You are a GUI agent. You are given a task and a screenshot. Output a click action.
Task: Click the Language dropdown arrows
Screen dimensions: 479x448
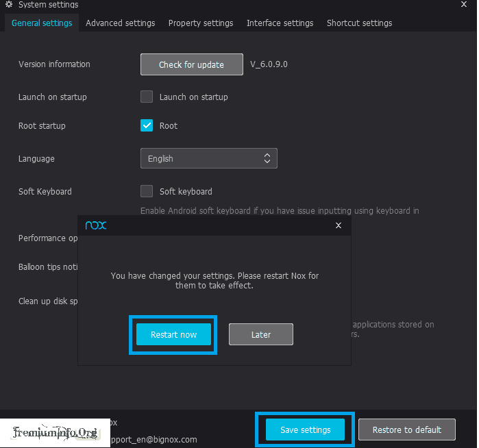coord(267,158)
